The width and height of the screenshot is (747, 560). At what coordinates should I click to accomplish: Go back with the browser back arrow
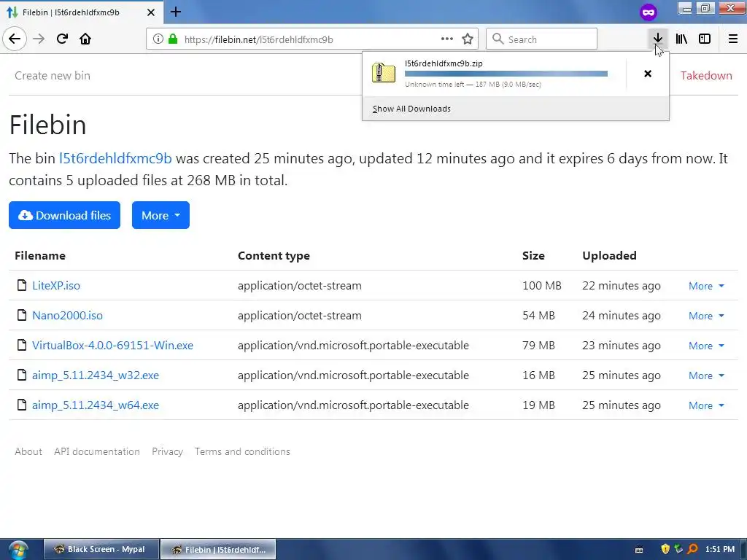click(15, 39)
